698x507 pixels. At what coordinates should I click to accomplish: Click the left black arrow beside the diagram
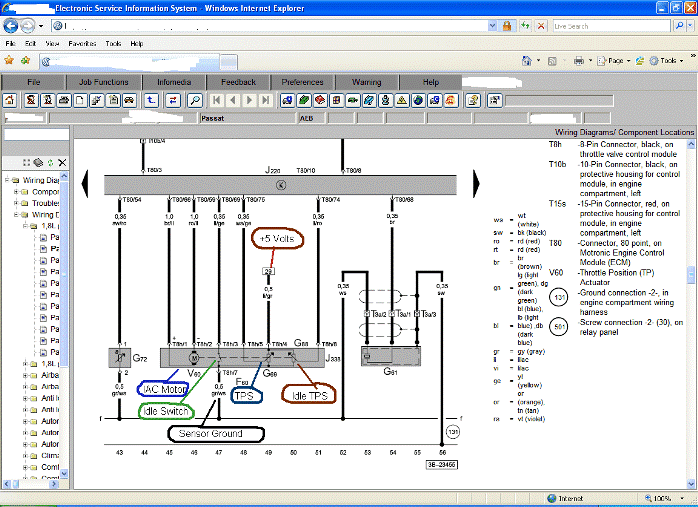(85, 183)
